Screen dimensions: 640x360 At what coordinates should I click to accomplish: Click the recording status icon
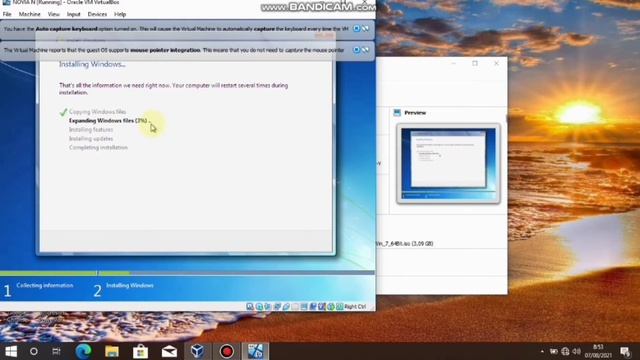313,307
